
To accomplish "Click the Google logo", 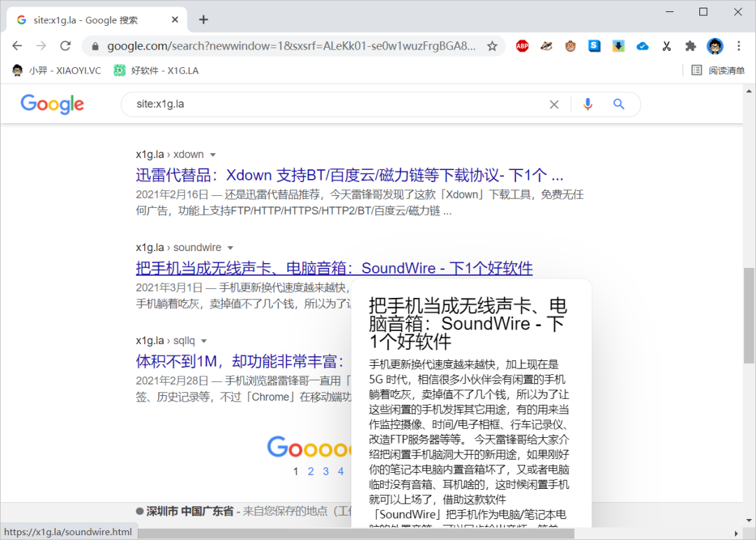I will [52, 104].
